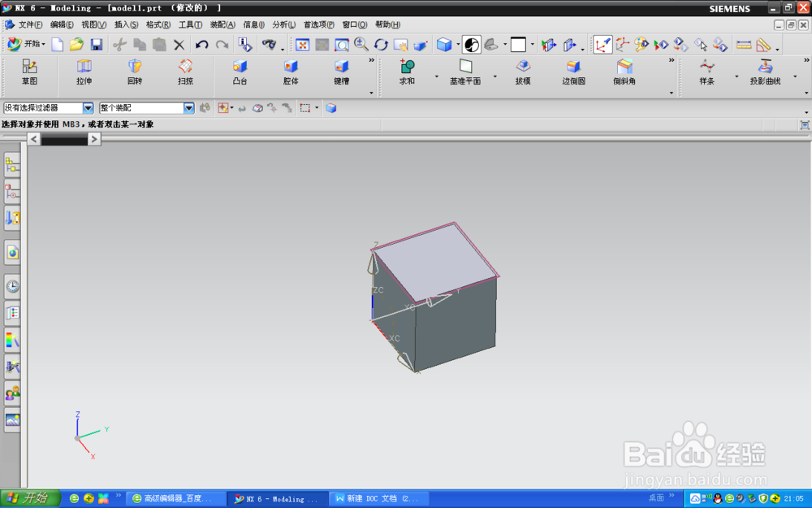Save the part with floppy disk icon

point(97,45)
